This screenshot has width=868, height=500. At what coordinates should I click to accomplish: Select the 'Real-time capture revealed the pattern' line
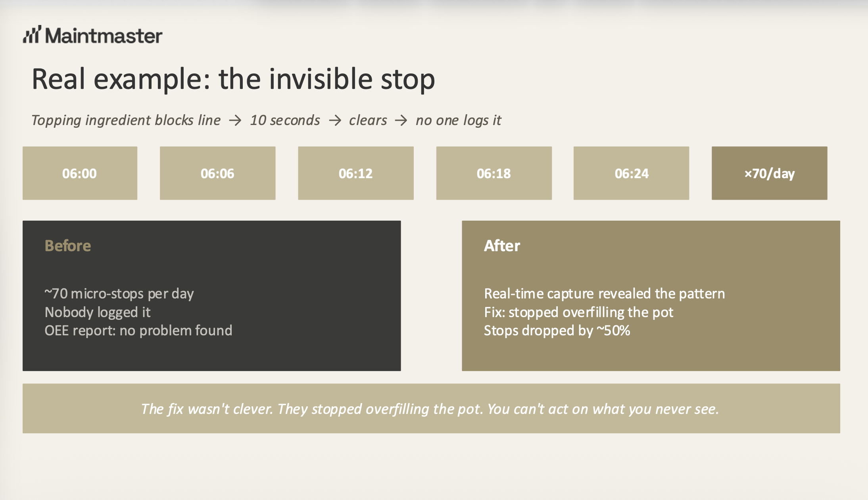[604, 294]
